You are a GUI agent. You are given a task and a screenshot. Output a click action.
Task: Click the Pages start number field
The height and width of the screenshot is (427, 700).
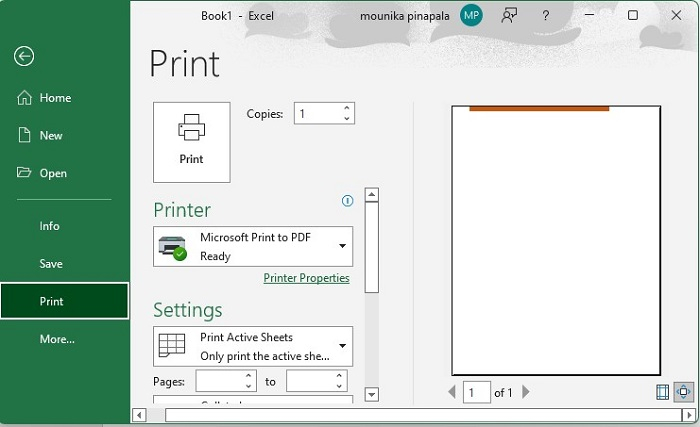click(218, 381)
